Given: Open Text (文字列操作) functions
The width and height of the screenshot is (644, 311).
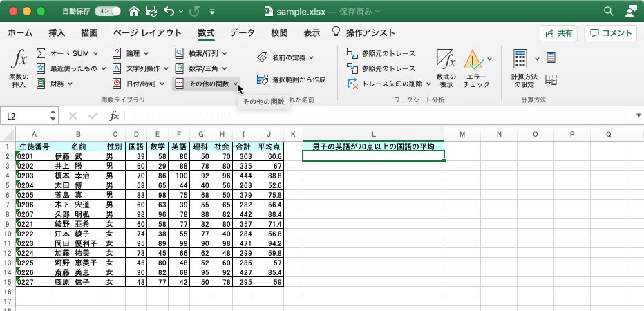Looking at the screenshot, I should (140, 68).
